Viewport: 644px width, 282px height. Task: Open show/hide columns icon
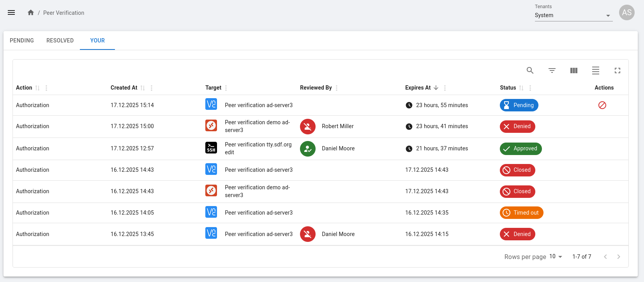point(573,70)
